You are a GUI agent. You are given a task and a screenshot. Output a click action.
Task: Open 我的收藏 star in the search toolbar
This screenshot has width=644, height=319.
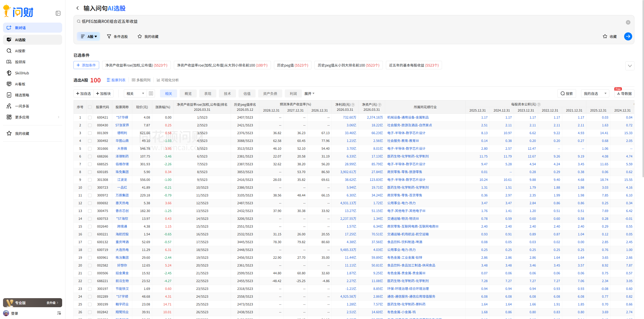(x=148, y=36)
